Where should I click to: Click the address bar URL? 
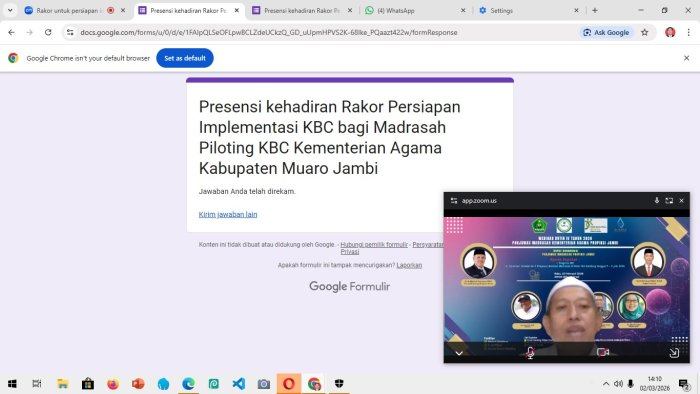click(269, 32)
